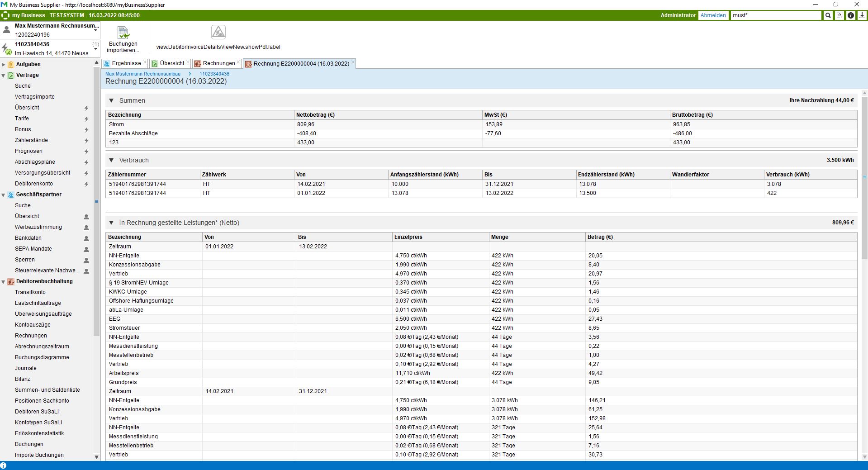Click the must* search input field
This screenshot has height=470, width=868.
point(775,15)
